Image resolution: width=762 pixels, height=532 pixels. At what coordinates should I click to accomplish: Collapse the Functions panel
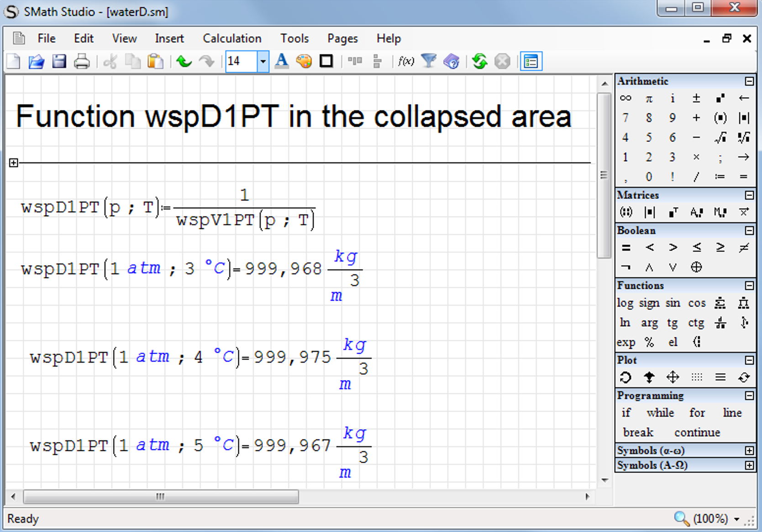point(749,286)
